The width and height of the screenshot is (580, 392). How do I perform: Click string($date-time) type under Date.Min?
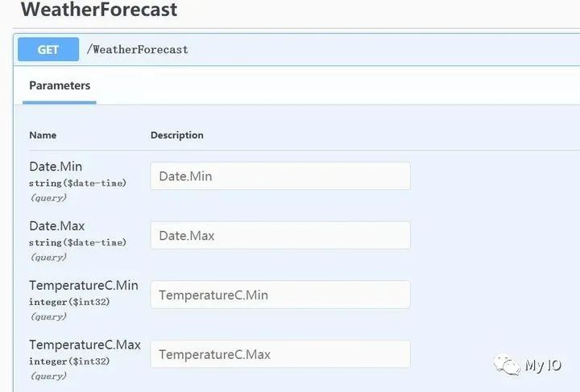click(x=77, y=184)
